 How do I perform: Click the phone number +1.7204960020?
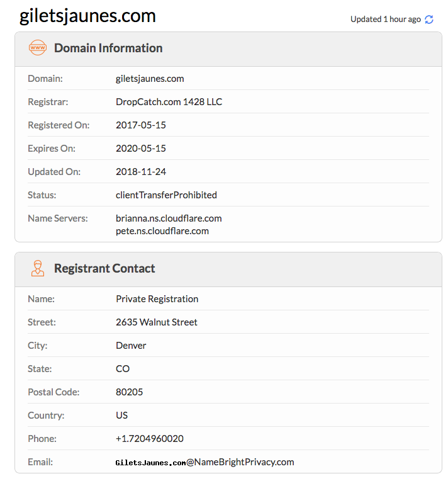(150, 439)
